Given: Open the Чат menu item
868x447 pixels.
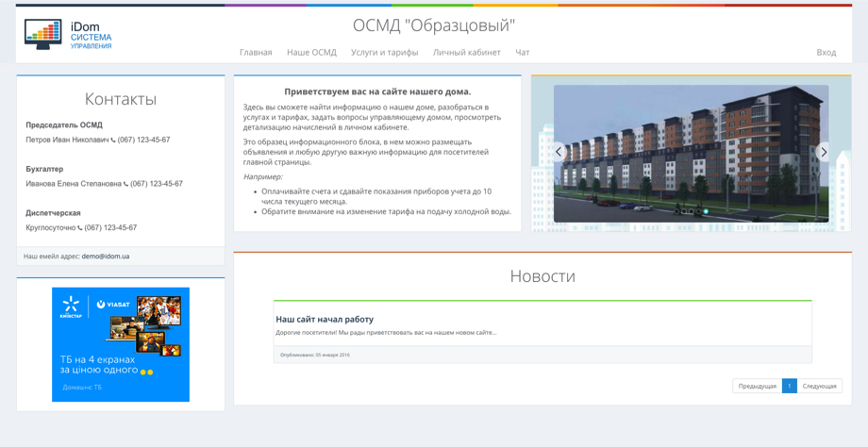Looking at the screenshot, I should [522, 53].
